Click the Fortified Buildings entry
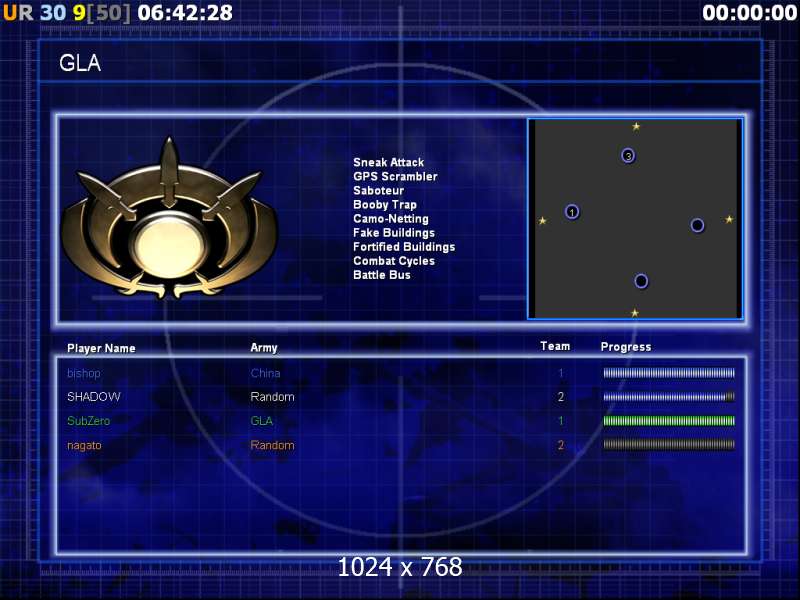 click(404, 247)
